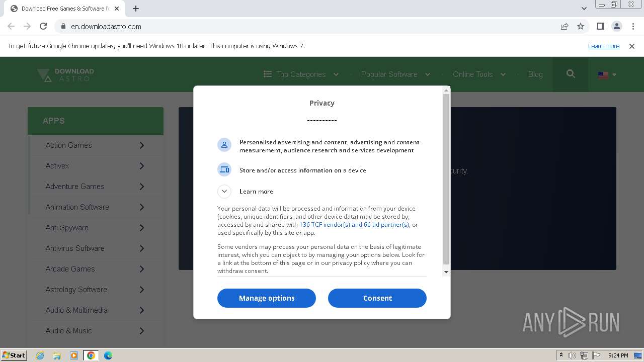Open the tab search dropdown

pyautogui.click(x=584, y=9)
